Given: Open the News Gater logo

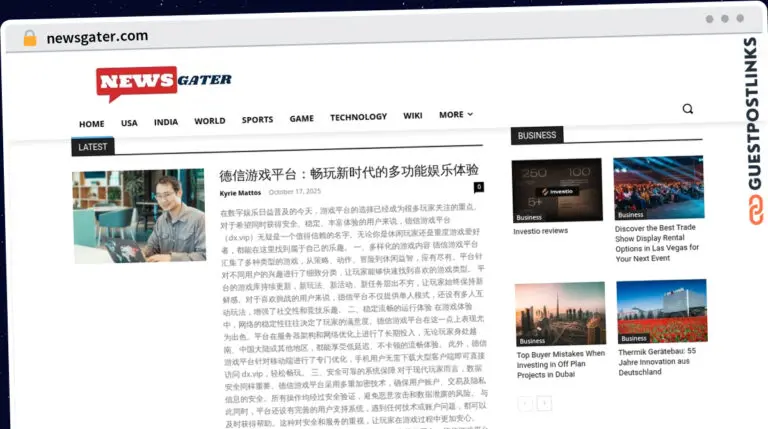Looking at the screenshot, I should click(164, 83).
